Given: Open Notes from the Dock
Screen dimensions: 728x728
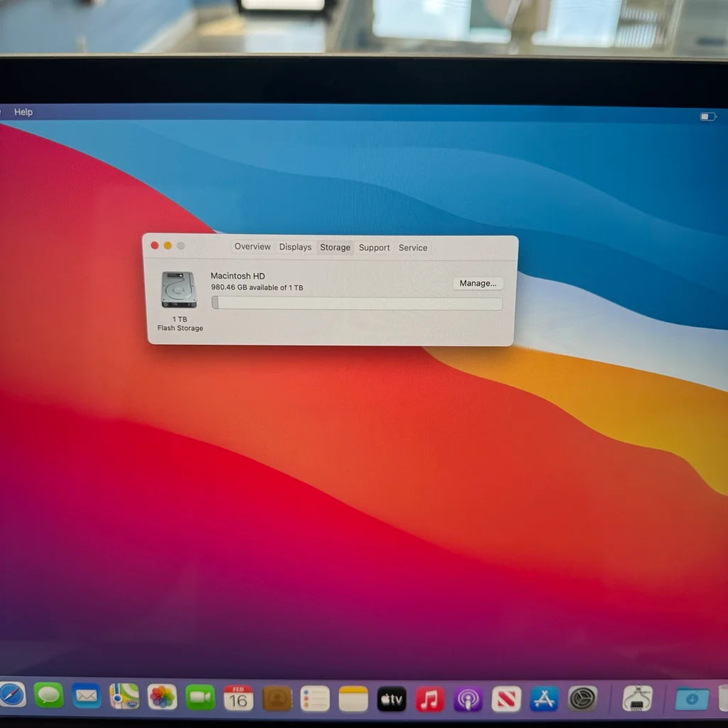Looking at the screenshot, I should (353, 700).
